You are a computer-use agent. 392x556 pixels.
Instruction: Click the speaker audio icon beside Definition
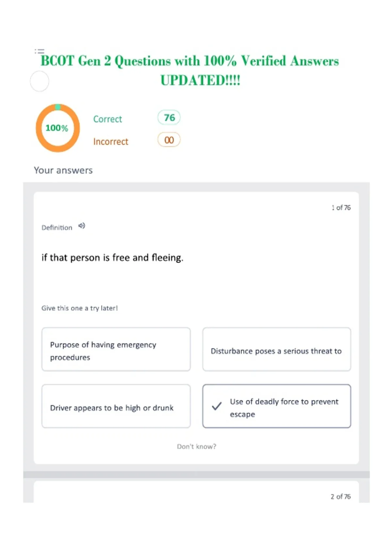(82, 226)
